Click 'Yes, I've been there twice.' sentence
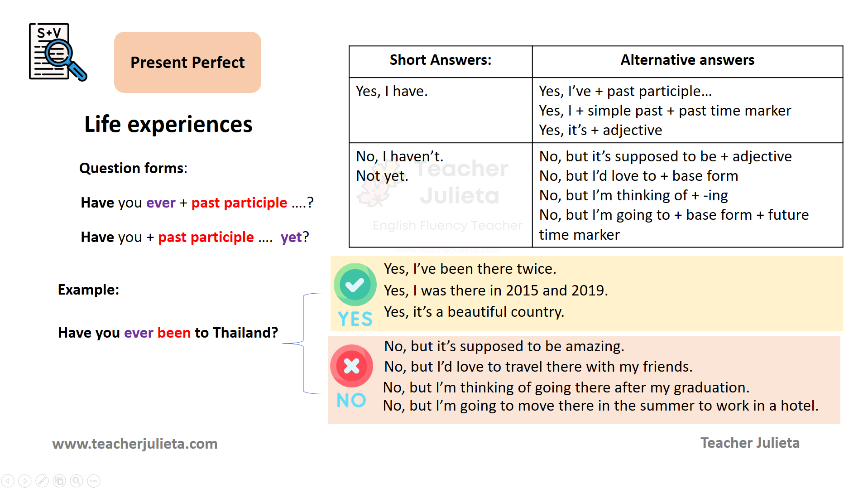The height and width of the screenshot is (489, 868). 470,269
